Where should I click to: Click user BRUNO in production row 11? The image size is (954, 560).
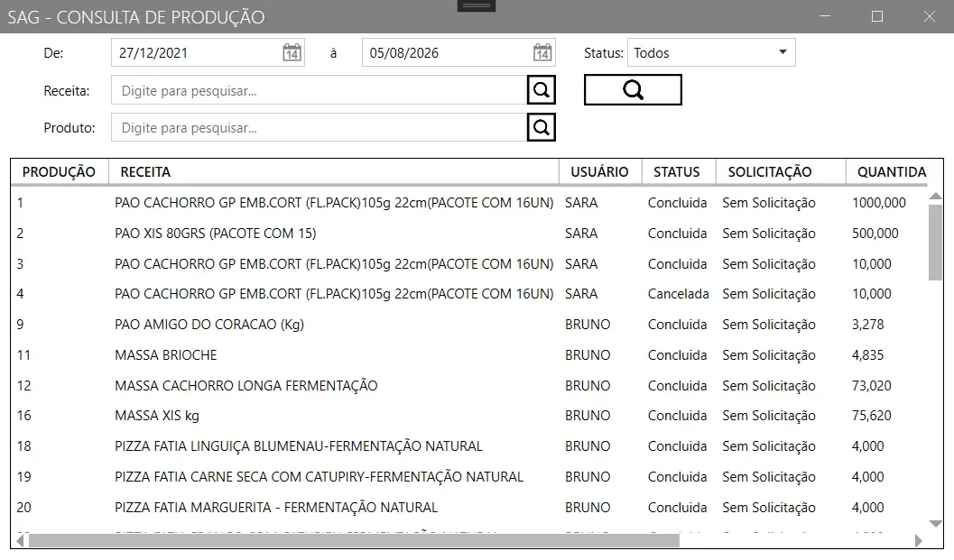[x=588, y=354]
